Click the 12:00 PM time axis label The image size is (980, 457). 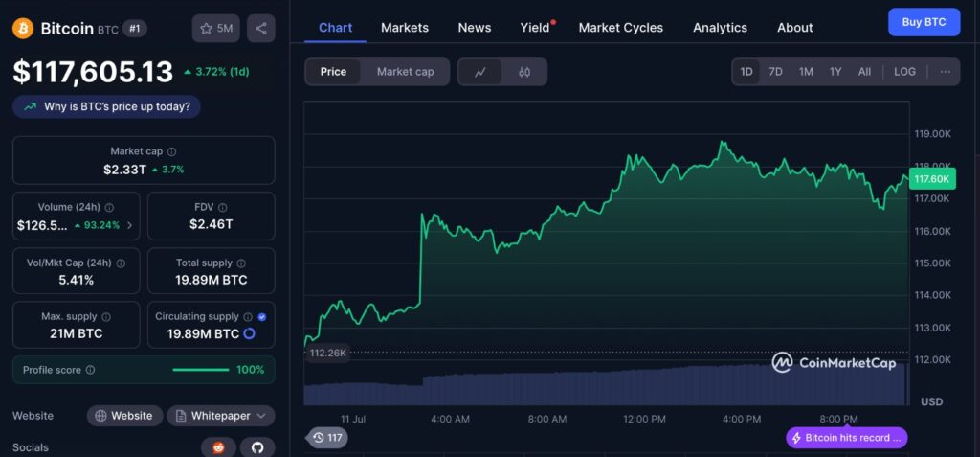(x=644, y=419)
